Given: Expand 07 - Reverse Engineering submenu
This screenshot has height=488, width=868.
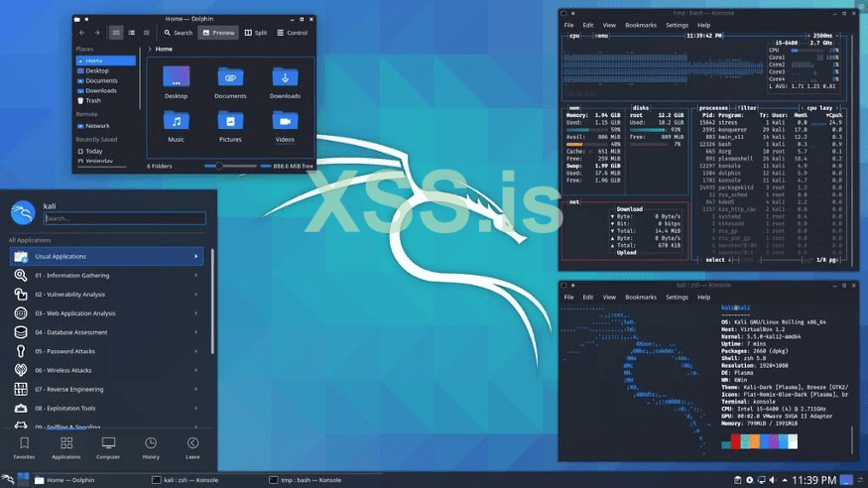Looking at the screenshot, I should 106,390.
